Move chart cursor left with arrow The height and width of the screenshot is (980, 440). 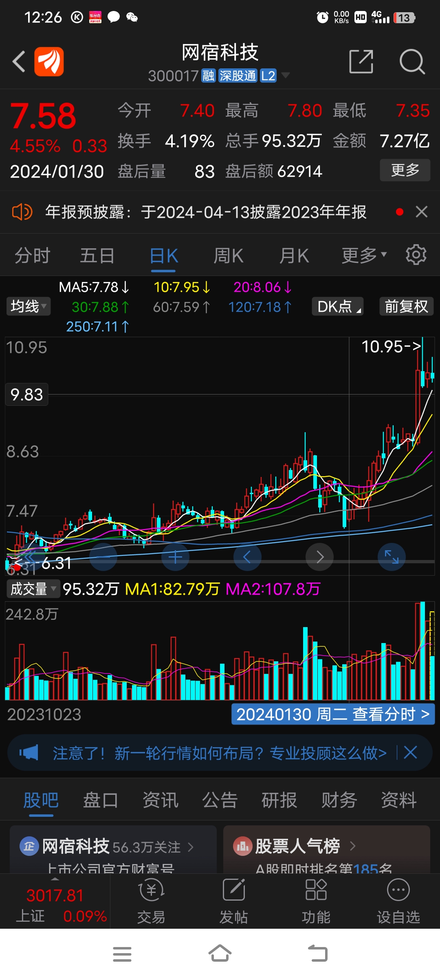point(247,557)
